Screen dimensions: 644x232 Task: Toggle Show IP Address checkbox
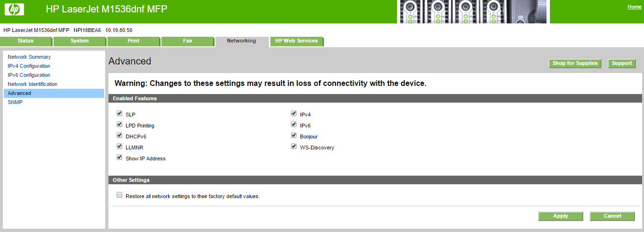tap(119, 158)
